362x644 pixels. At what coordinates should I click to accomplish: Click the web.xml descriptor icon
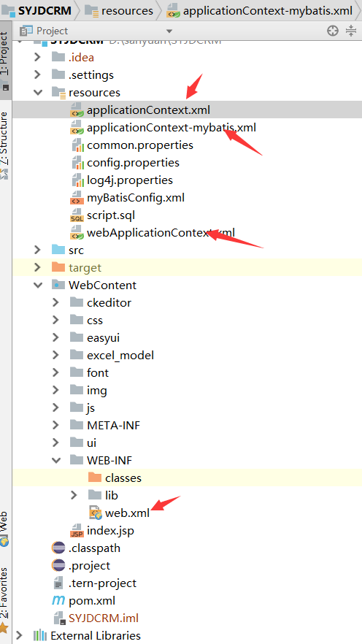(x=95, y=513)
